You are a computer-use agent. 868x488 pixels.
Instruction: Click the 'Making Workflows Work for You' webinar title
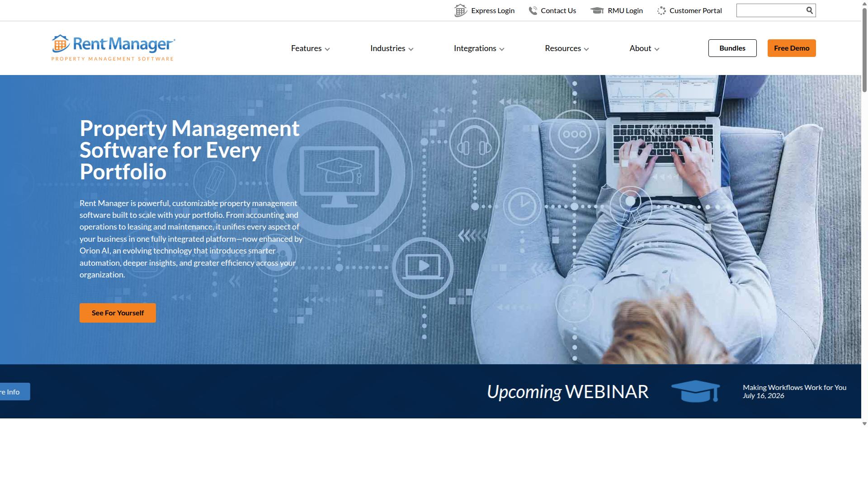pyautogui.click(x=794, y=387)
